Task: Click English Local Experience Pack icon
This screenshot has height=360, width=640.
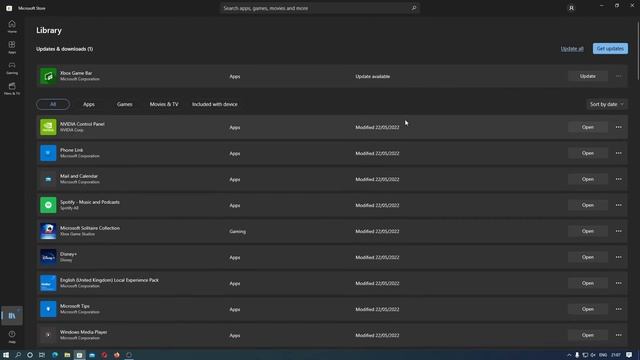Action: (x=48, y=283)
